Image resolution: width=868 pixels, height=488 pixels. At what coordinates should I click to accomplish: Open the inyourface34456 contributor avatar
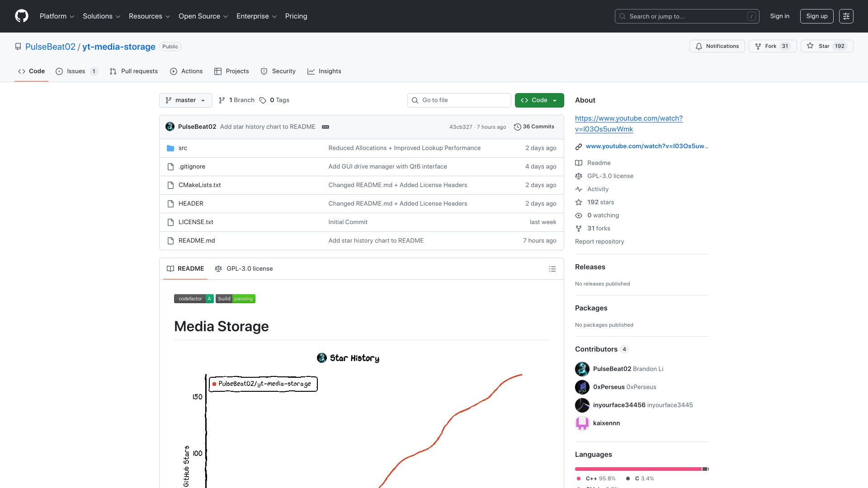click(582, 405)
